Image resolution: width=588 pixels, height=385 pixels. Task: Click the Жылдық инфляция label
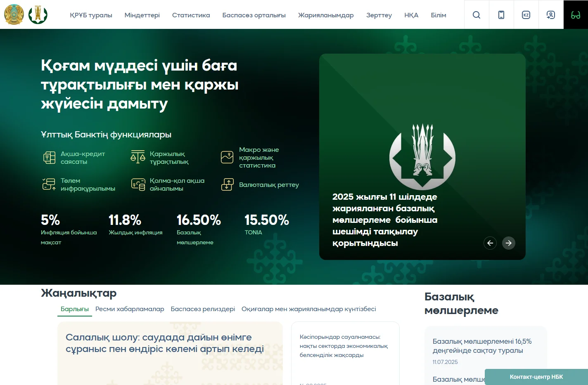[135, 232]
